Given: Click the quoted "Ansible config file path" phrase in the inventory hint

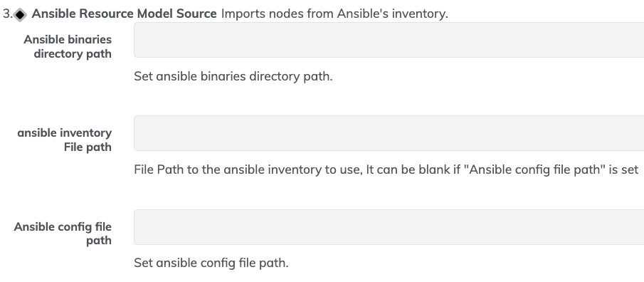Looking at the screenshot, I should coord(534,169).
